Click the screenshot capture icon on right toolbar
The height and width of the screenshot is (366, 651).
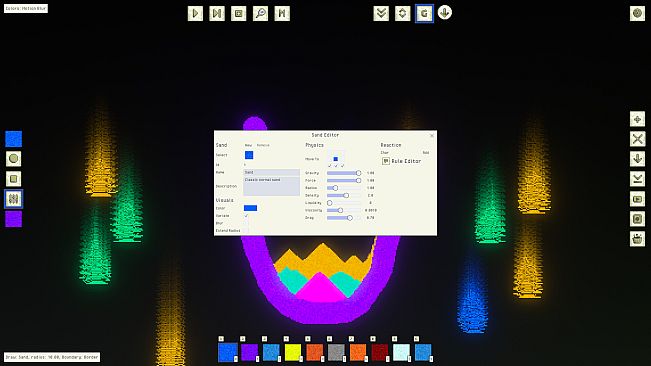point(637,219)
